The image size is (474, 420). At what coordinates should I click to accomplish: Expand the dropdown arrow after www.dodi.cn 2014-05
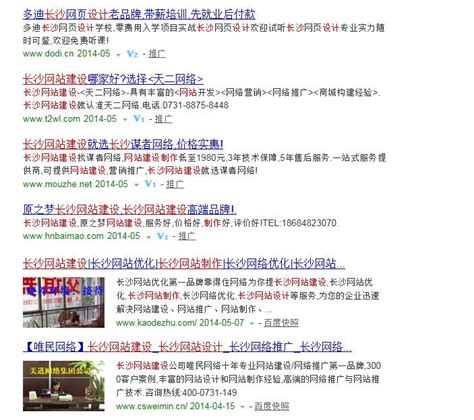[x=118, y=55]
